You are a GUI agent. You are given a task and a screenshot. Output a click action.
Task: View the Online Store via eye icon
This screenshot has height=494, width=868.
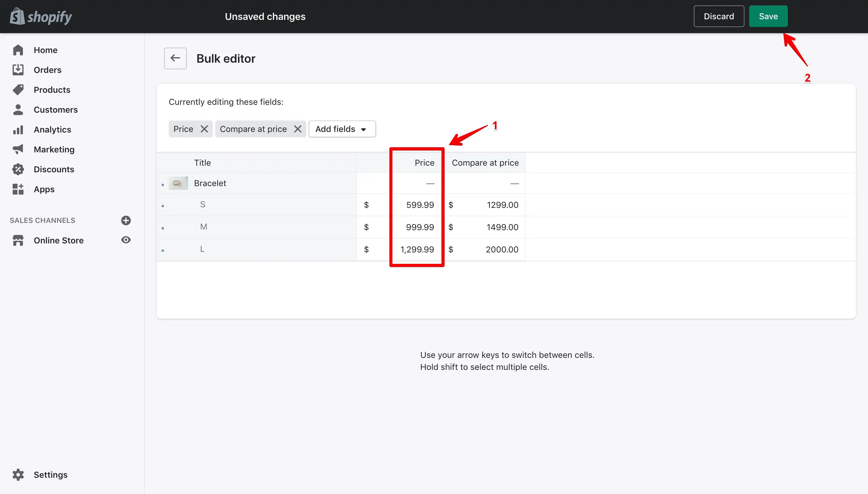(126, 240)
